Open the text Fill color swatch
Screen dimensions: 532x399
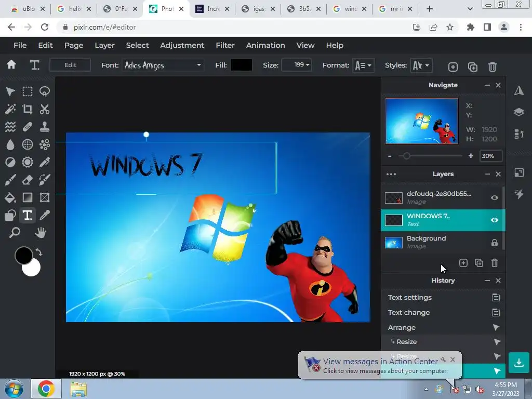(241, 65)
